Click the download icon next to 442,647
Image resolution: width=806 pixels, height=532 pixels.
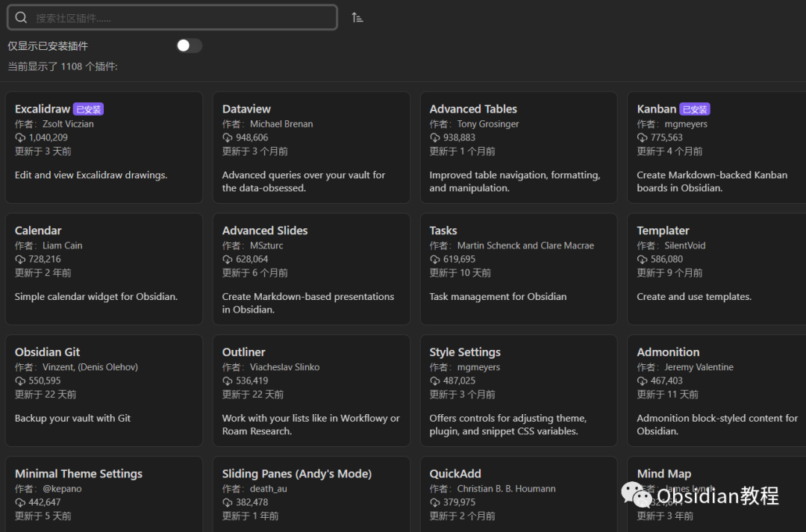(x=20, y=503)
